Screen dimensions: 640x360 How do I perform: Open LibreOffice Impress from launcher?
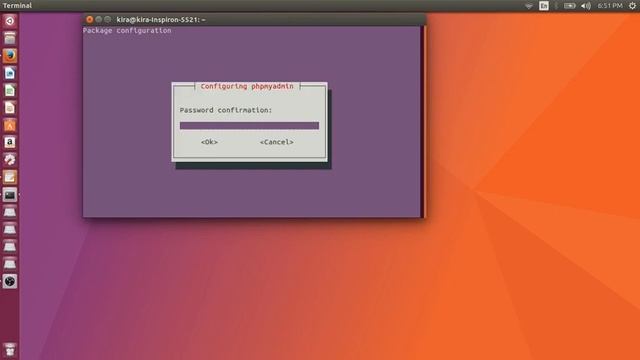coord(10,108)
